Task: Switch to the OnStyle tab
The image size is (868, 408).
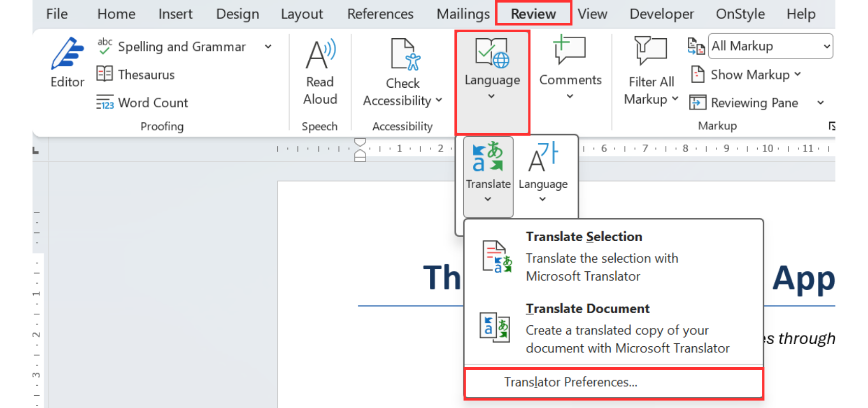Action: 740,14
